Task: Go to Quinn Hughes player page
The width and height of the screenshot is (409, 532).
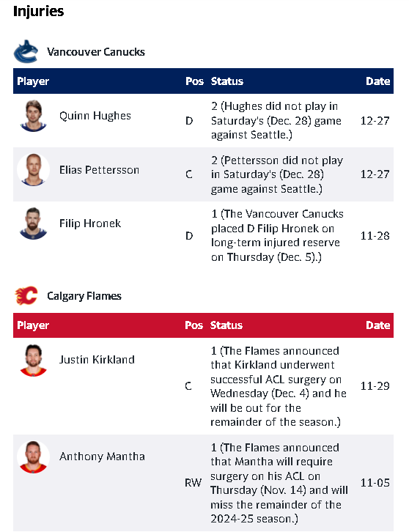Action: click(x=95, y=116)
